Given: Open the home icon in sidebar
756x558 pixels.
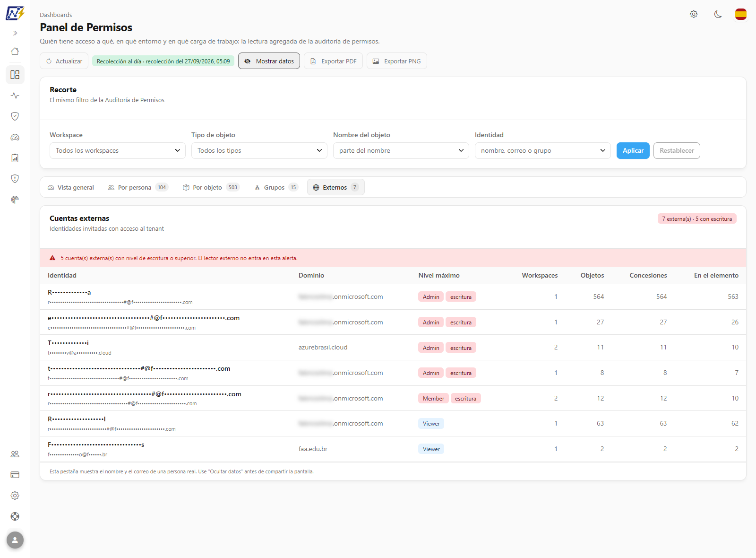Looking at the screenshot, I should pos(15,51).
